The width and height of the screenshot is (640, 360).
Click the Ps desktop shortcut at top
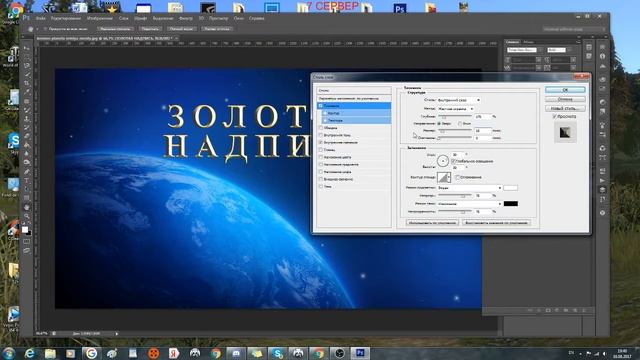point(400,8)
